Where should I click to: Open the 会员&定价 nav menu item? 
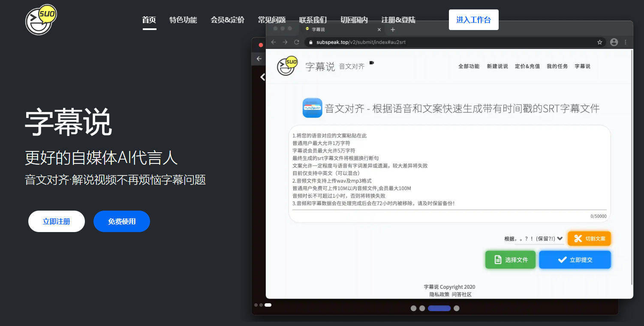(x=227, y=20)
